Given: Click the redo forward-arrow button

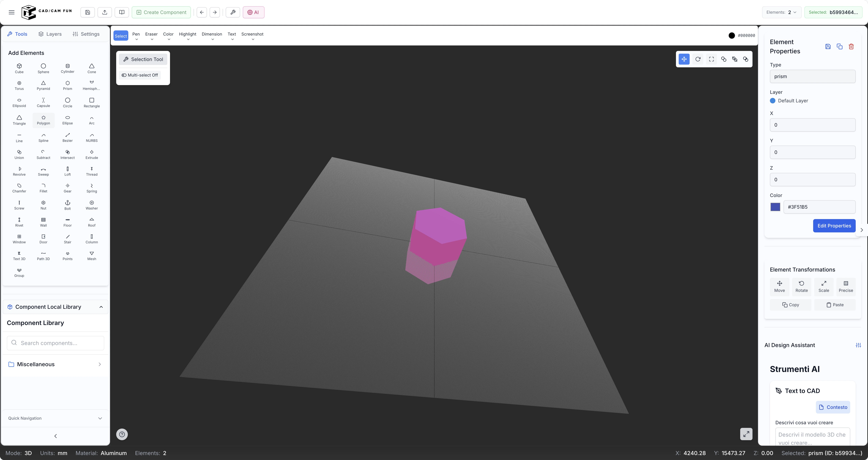Looking at the screenshot, I should (x=215, y=12).
